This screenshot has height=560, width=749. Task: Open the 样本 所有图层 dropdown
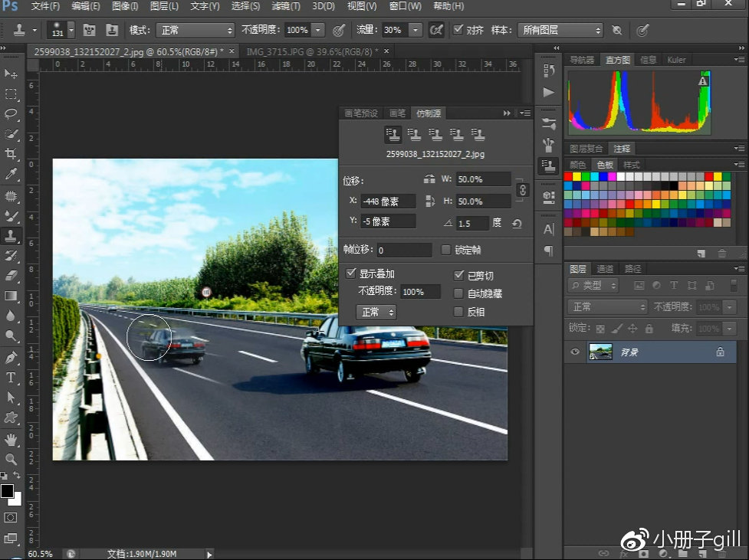pos(561,31)
